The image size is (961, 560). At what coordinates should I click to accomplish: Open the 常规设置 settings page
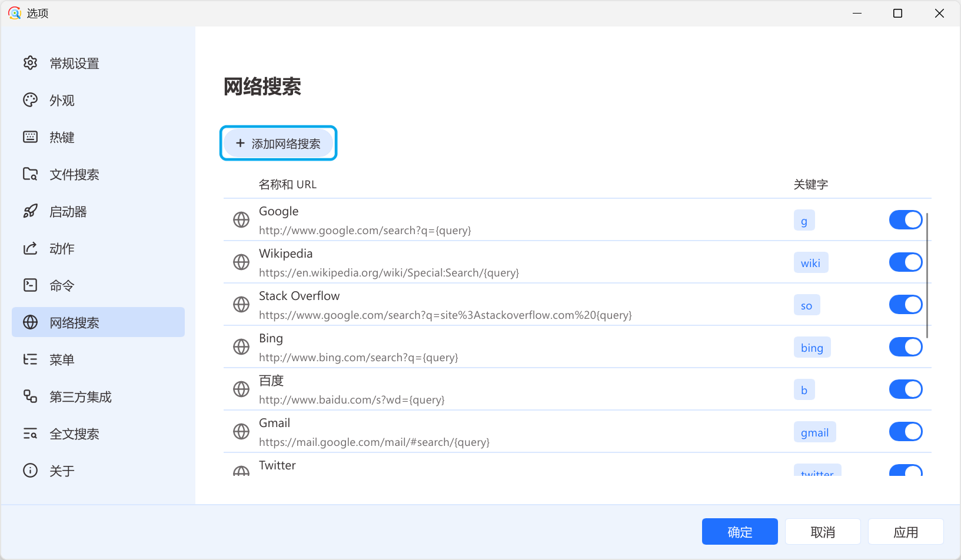98,63
